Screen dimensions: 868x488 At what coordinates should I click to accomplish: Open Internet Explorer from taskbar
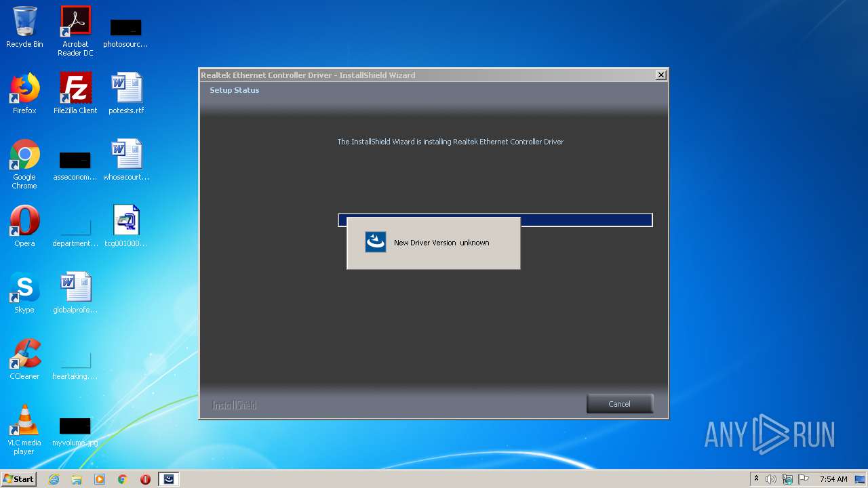[54, 479]
